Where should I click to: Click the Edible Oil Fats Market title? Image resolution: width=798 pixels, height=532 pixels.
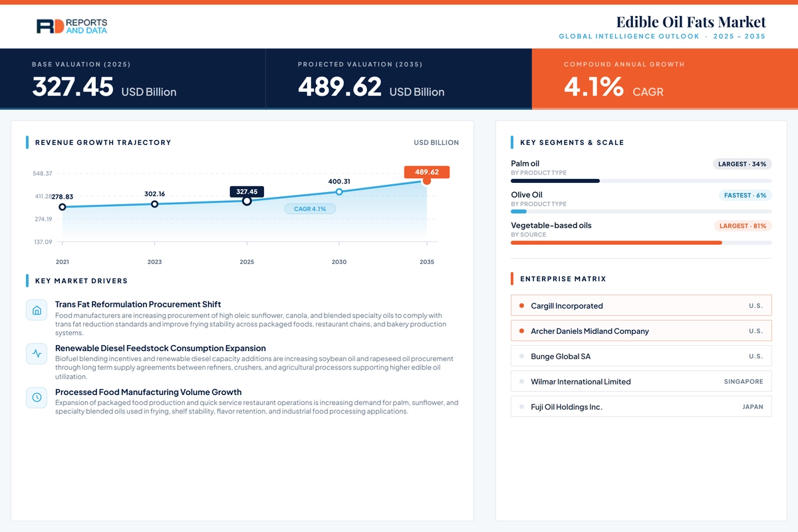pyautogui.click(x=691, y=22)
